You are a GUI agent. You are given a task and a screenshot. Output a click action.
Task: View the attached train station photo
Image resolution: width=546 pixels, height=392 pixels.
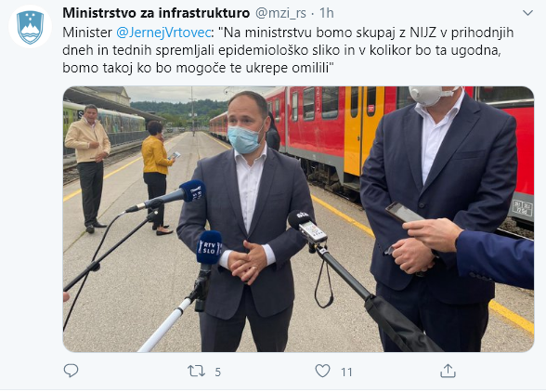click(298, 219)
